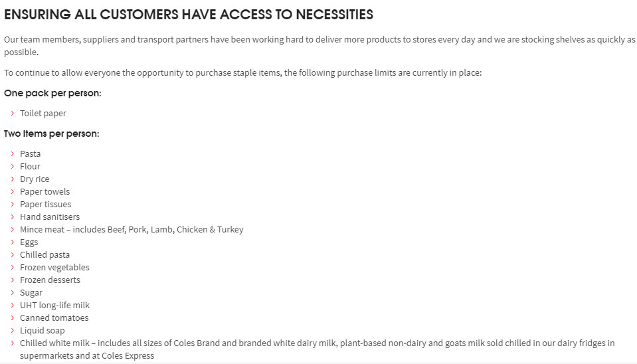Click the red chevron next to Pasta

[x=12, y=154]
